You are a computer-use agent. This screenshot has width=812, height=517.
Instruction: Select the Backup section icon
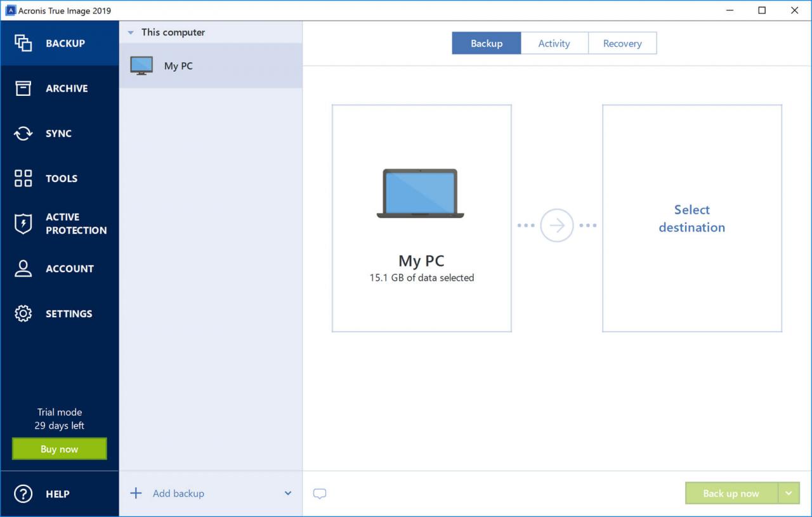pos(23,43)
